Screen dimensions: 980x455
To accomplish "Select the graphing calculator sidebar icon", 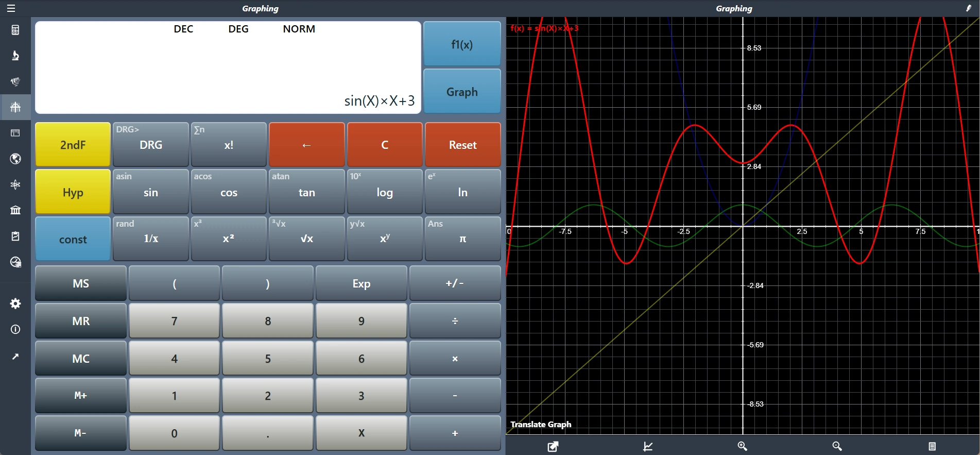I will tap(15, 107).
